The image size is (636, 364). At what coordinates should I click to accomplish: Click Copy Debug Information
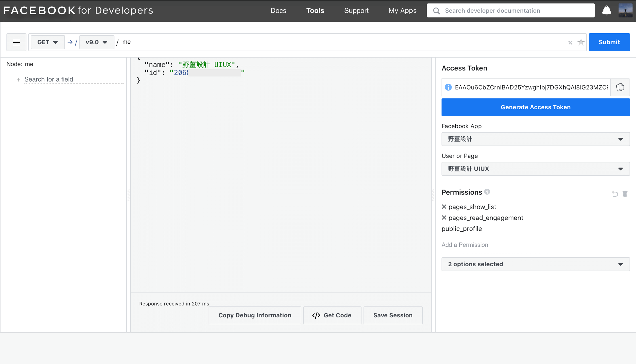pyautogui.click(x=255, y=315)
